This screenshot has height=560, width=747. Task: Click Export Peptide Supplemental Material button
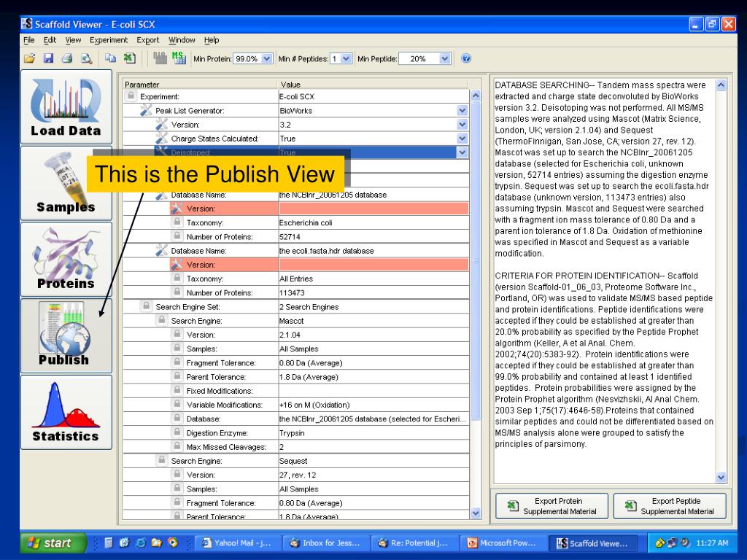[670, 506]
